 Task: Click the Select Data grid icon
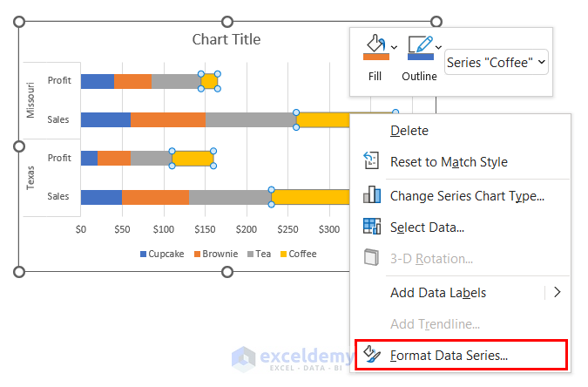372,227
